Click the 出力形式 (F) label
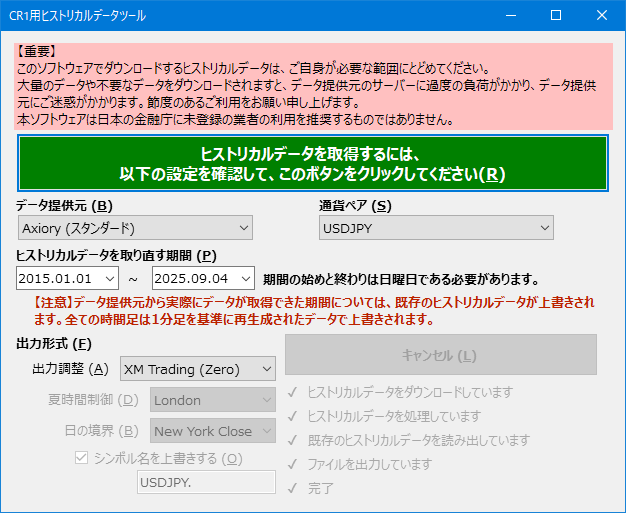Image resolution: width=626 pixels, height=513 pixels. [54, 343]
